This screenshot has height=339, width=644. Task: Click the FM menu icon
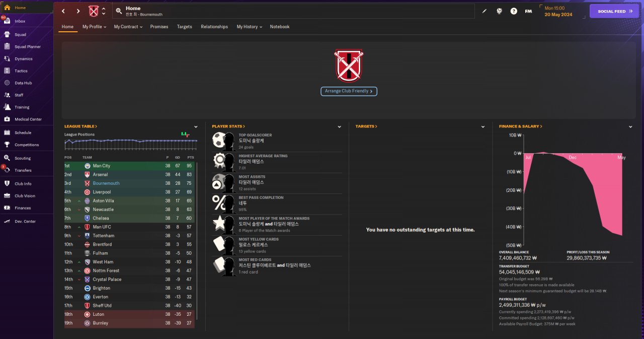pos(528,11)
